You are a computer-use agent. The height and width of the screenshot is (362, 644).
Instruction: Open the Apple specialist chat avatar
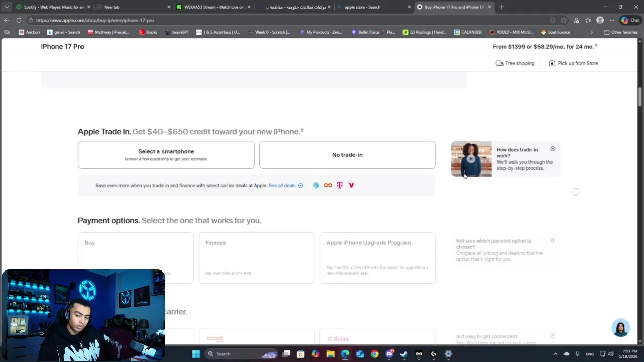pyautogui.click(x=620, y=328)
